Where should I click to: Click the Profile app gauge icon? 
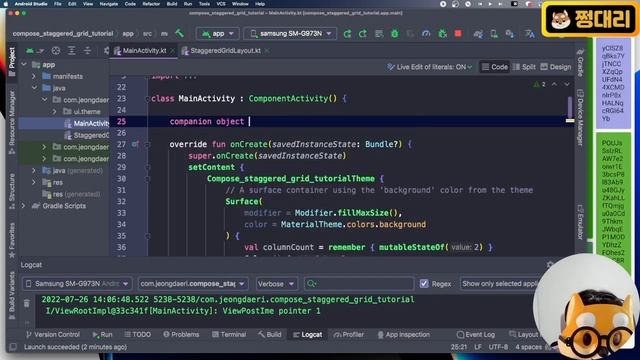pos(426,34)
